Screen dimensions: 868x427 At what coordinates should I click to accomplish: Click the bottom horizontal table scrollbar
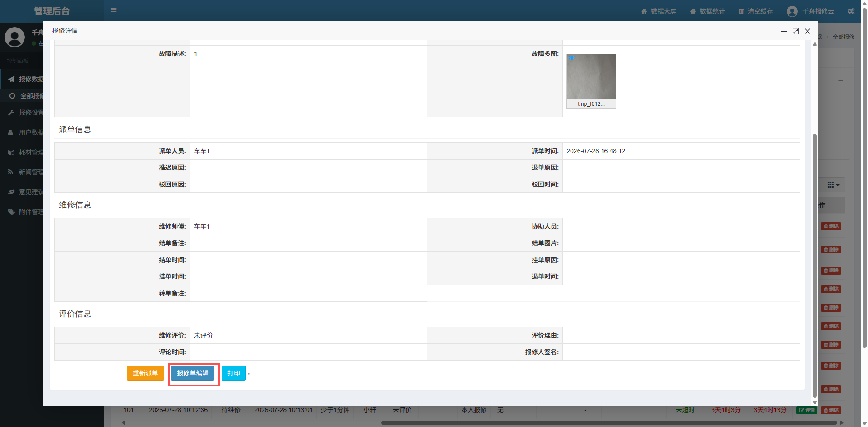coord(609,423)
